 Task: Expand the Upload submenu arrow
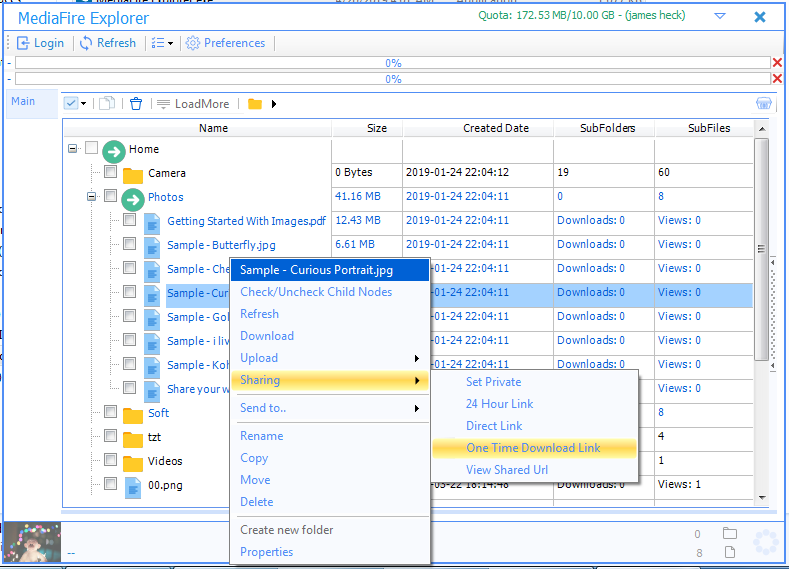click(x=417, y=358)
